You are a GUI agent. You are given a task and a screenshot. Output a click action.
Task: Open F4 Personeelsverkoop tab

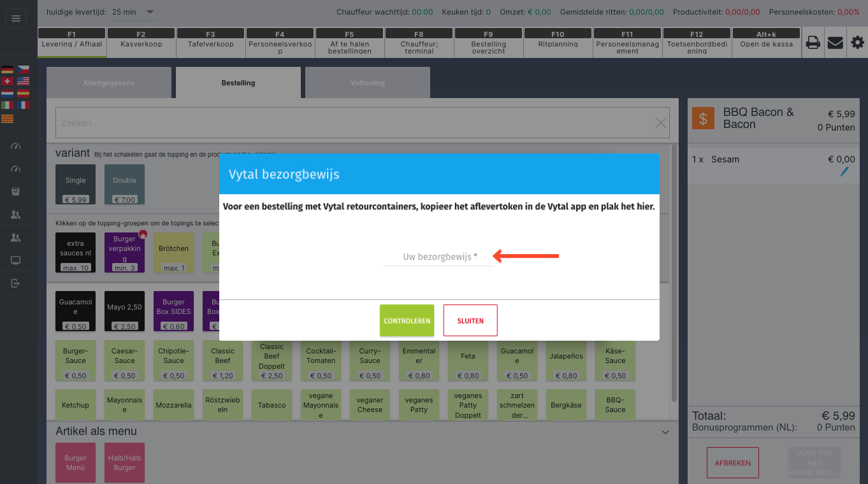pos(280,43)
